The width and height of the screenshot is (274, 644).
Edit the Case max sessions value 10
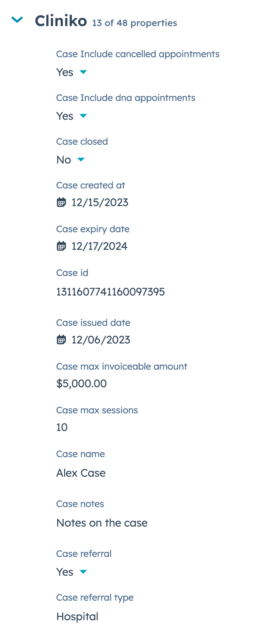(62, 427)
